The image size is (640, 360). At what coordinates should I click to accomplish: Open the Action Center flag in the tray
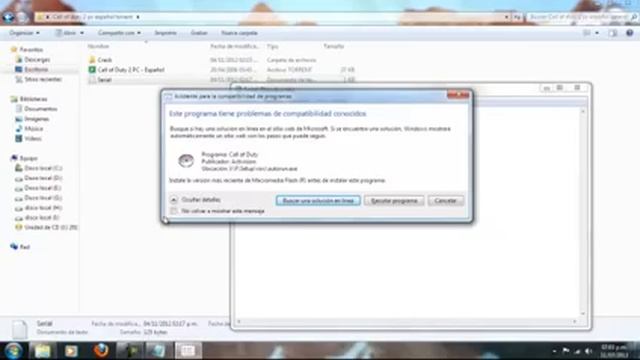pyautogui.click(x=566, y=351)
